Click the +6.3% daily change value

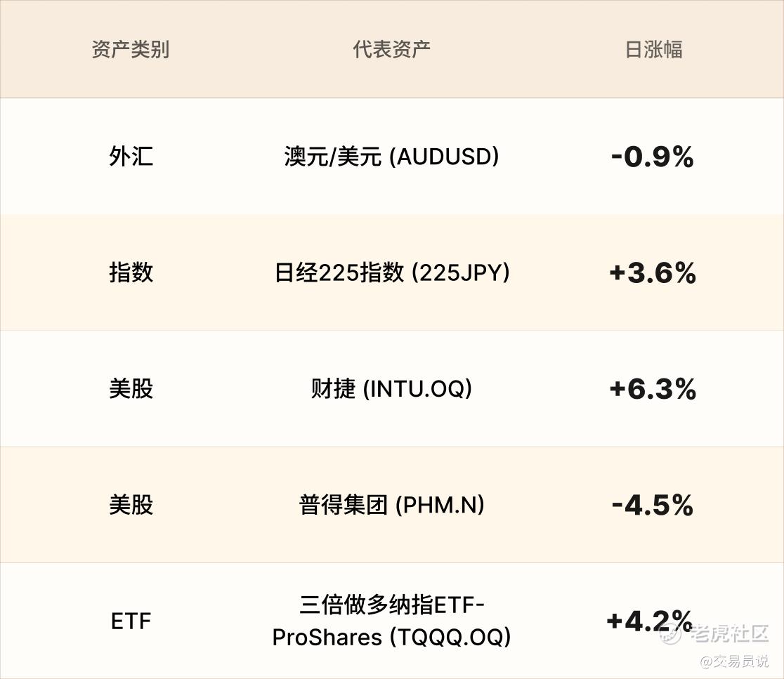point(653,389)
